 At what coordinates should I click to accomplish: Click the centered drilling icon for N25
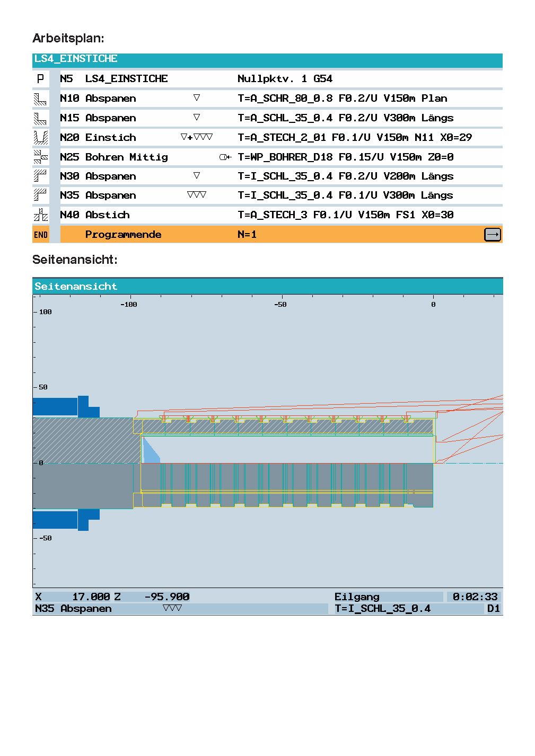tap(40, 157)
